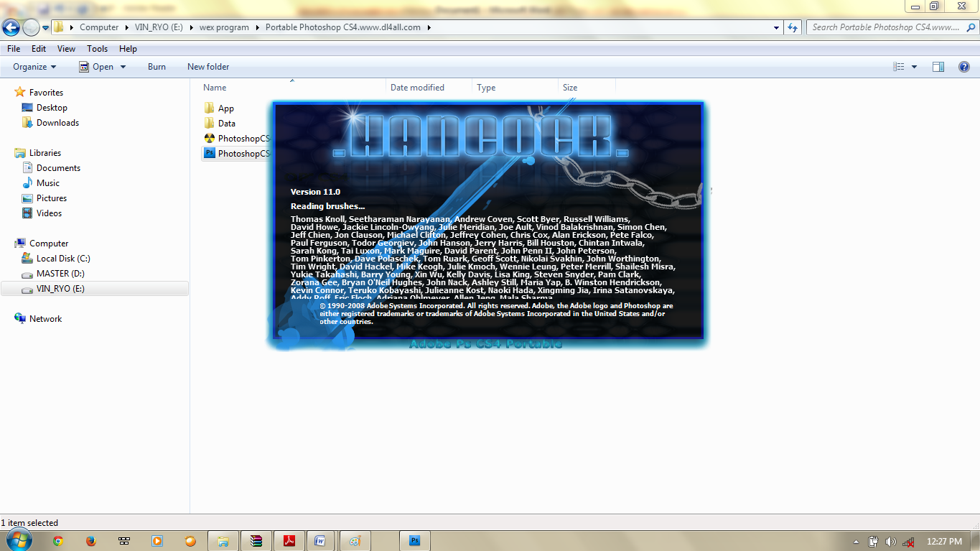980x551 pixels.
Task: Switch to Adobe Reader taskbar button
Action: point(289,541)
